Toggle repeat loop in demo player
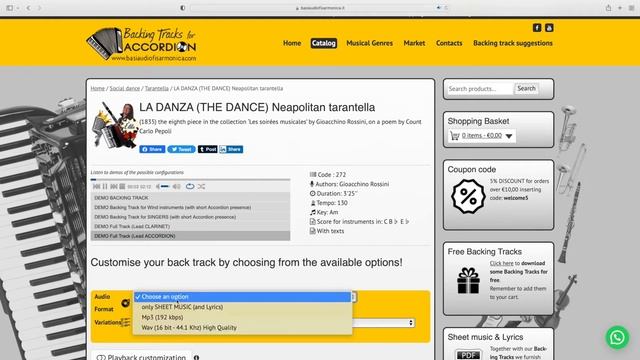This screenshot has width=640, height=360. 190,187
